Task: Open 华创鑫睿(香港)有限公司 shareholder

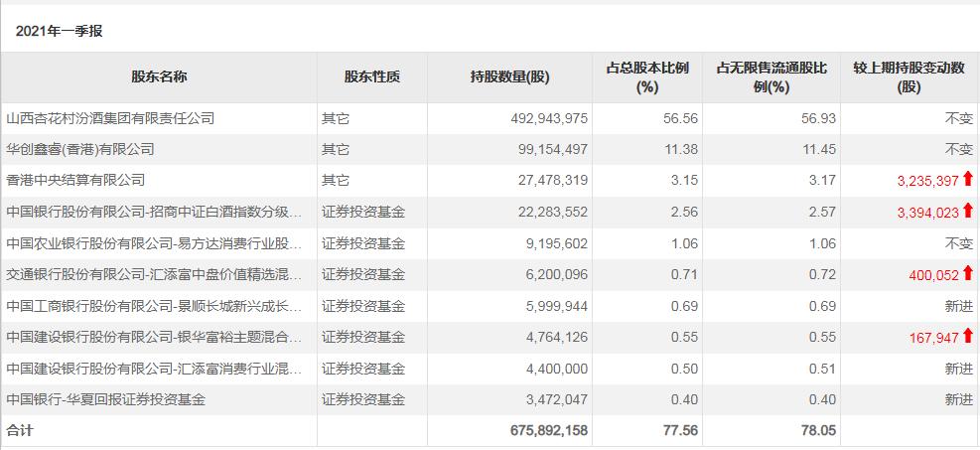Action: click(x=80, y=149)
